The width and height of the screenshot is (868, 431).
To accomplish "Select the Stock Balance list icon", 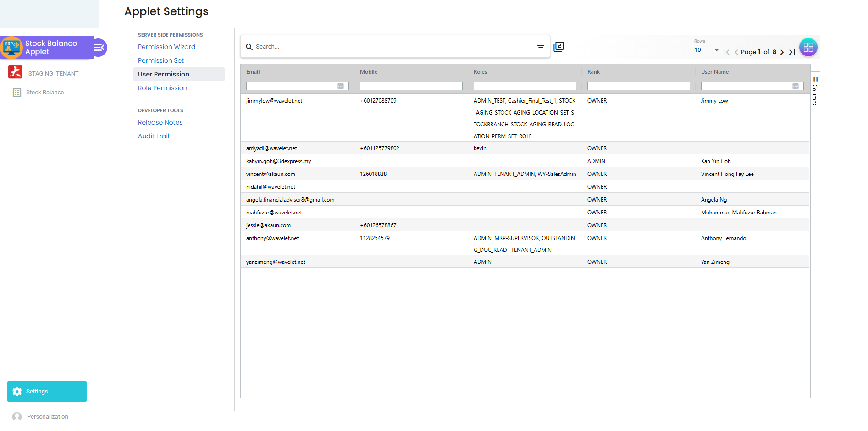I will (17, 92).
